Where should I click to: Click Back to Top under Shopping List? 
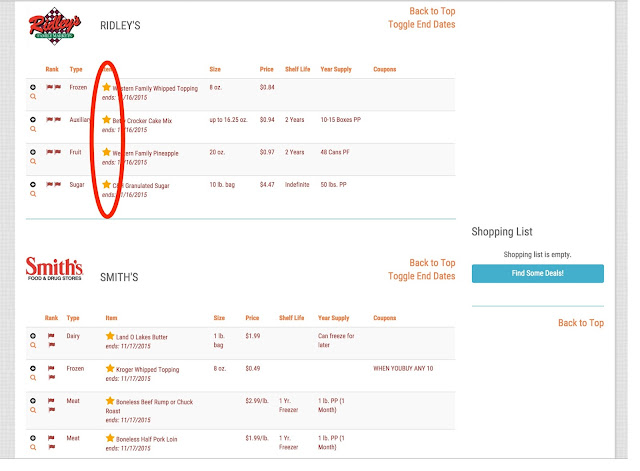581,323
